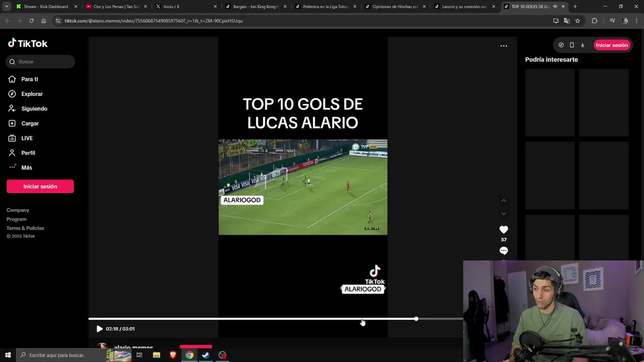Close the TOP 10 GOLES tab

coord(563,7)
